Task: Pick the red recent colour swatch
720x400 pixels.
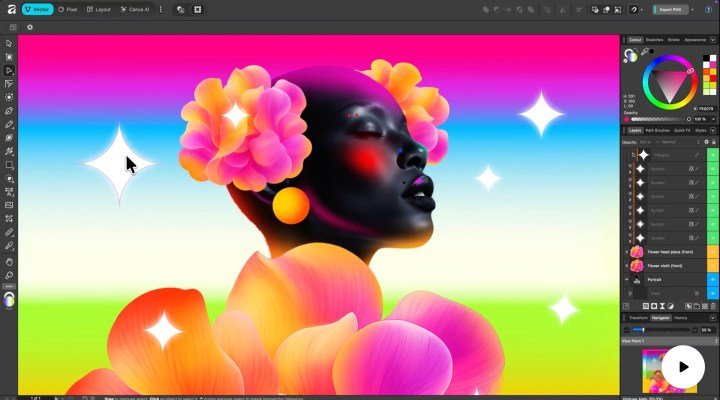Action: (713, 79)
